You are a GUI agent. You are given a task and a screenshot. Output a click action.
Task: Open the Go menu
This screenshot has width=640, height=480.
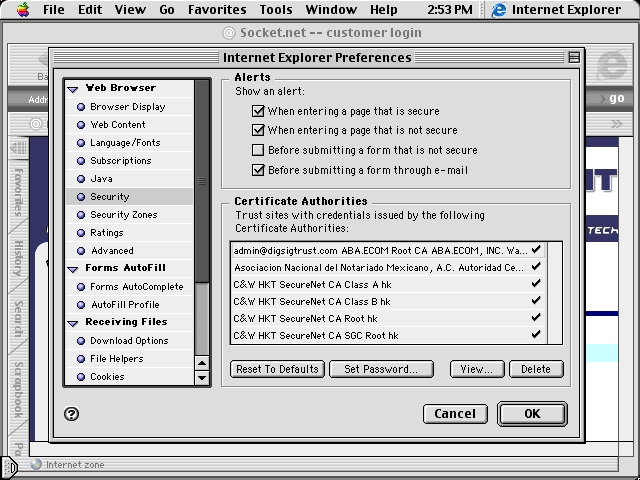pyautogui.click(x=167, y=9)
